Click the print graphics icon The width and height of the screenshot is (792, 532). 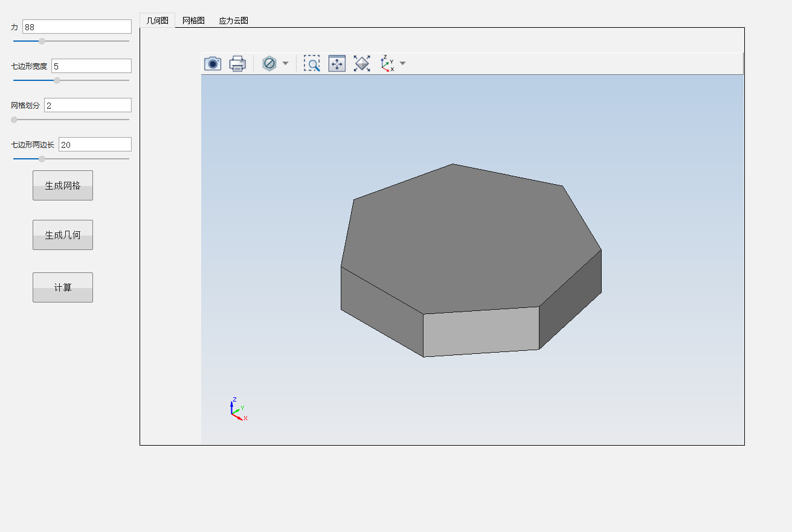point(237,63)
